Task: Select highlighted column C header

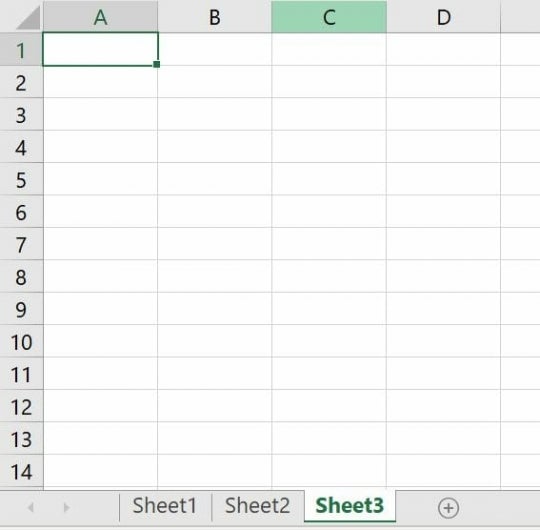Action: pos(329,17)
